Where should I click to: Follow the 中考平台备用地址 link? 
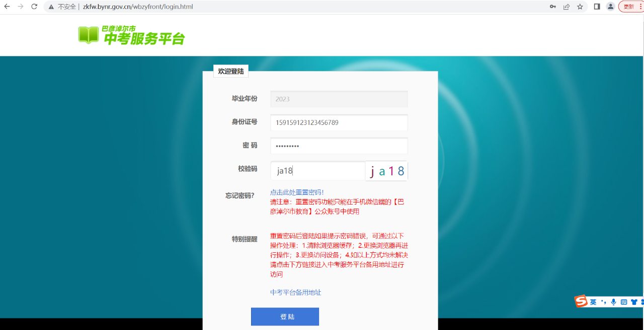[295, 292]
